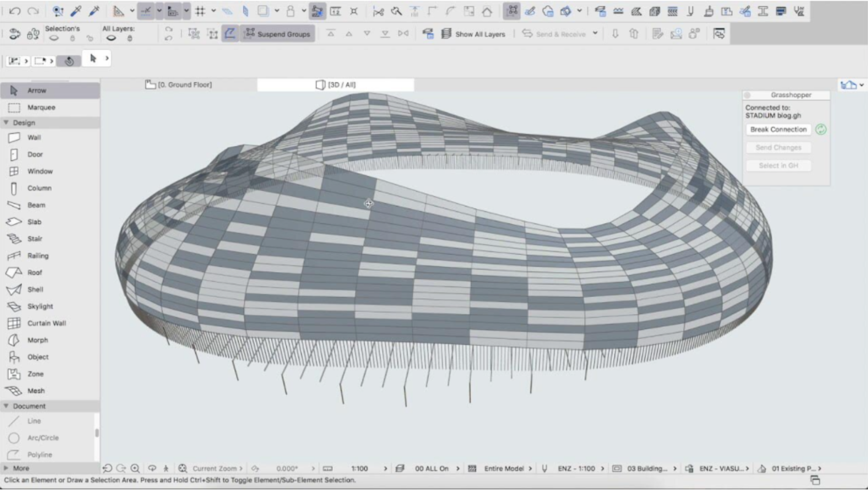
Task: Select the Marquee tool
Action: [x=41, y=107]
